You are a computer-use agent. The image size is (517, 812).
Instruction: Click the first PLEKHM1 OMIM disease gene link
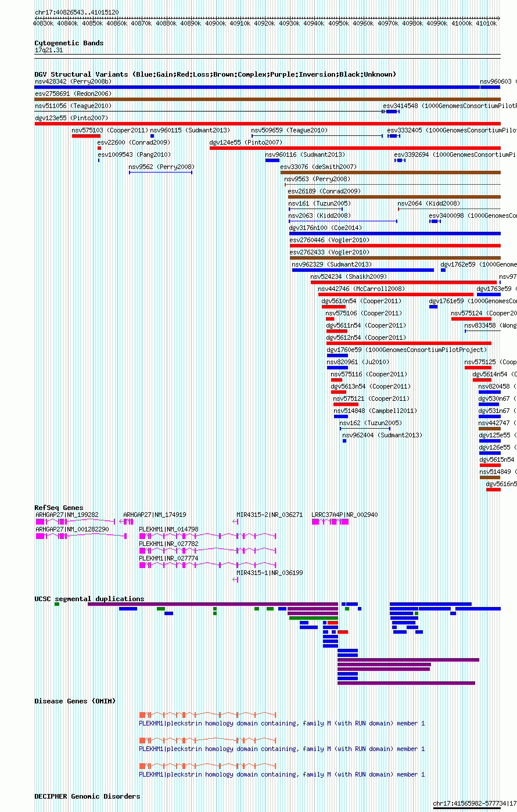(x=282, y=724)
